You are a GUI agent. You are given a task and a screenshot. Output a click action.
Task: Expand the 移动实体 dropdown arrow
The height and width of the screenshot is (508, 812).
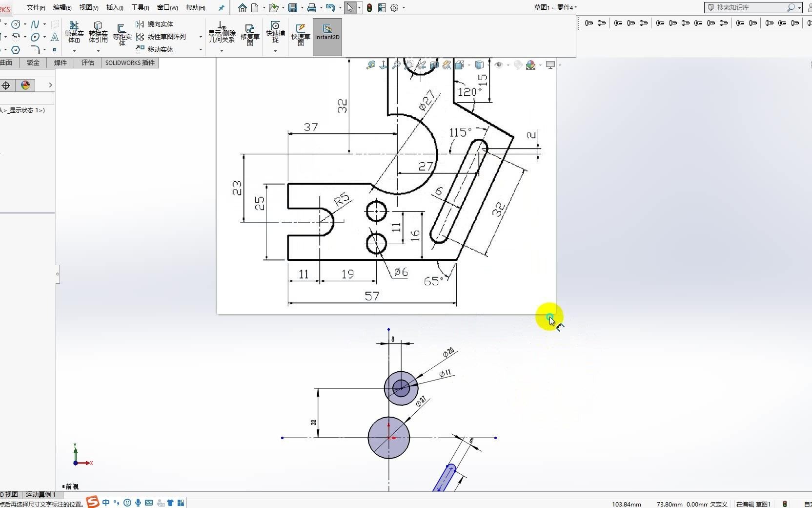[x=201, y=49]
